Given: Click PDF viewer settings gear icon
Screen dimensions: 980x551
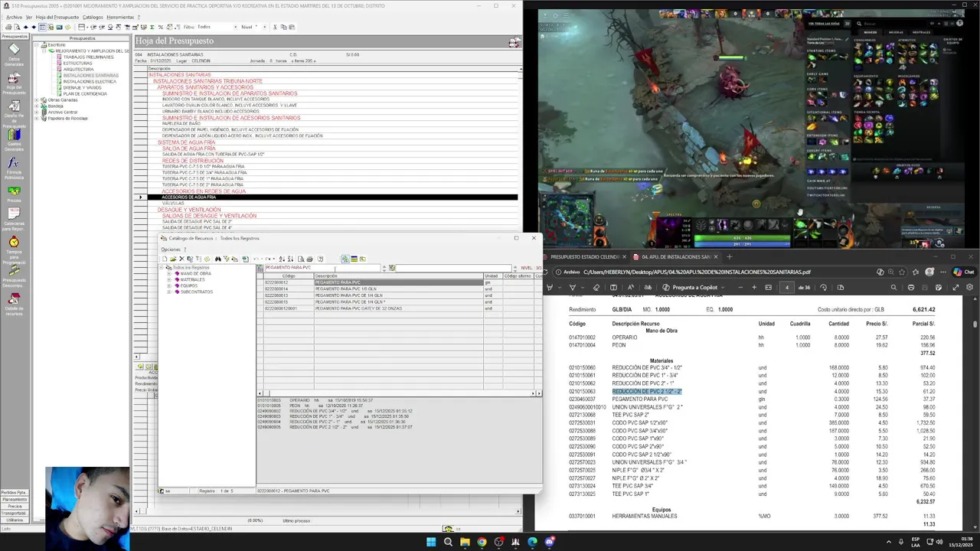Looking at the screenshot, I should click(969, 287).
